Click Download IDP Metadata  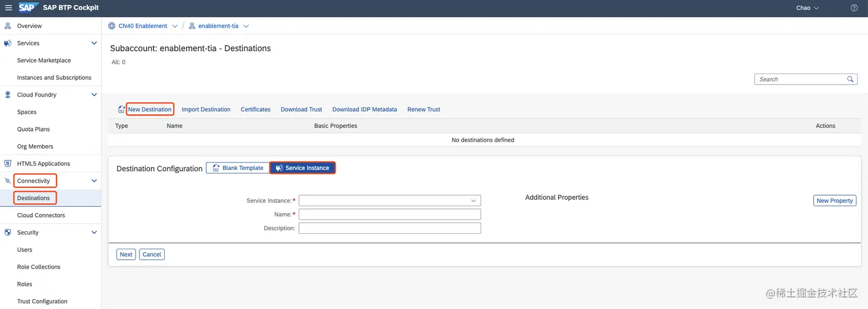click(365, 109)
